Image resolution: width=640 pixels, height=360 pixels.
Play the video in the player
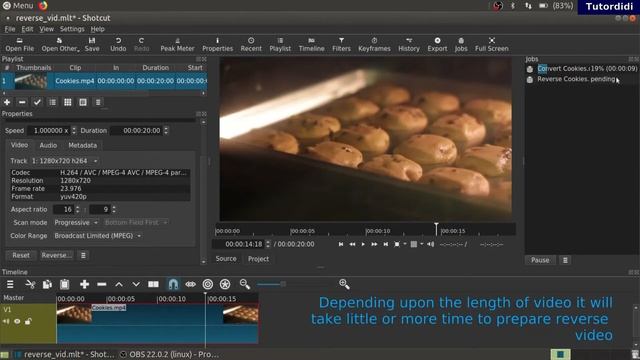pyautogui.click(x=363, y=244)
